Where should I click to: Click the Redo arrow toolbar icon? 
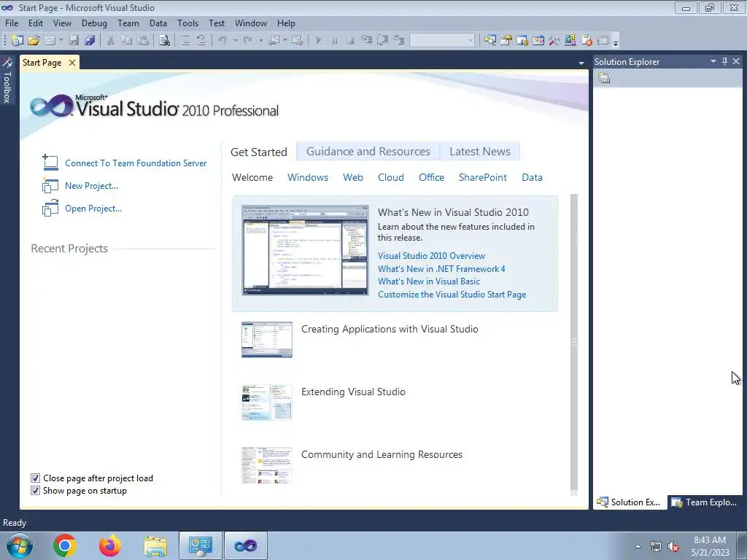pyautogui.click(x=248, y=41)
